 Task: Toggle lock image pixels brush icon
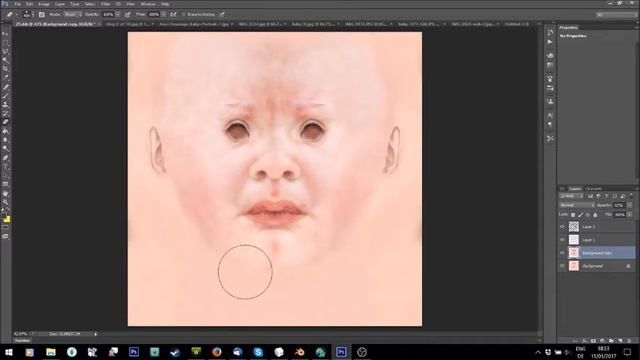click(580, 215)
